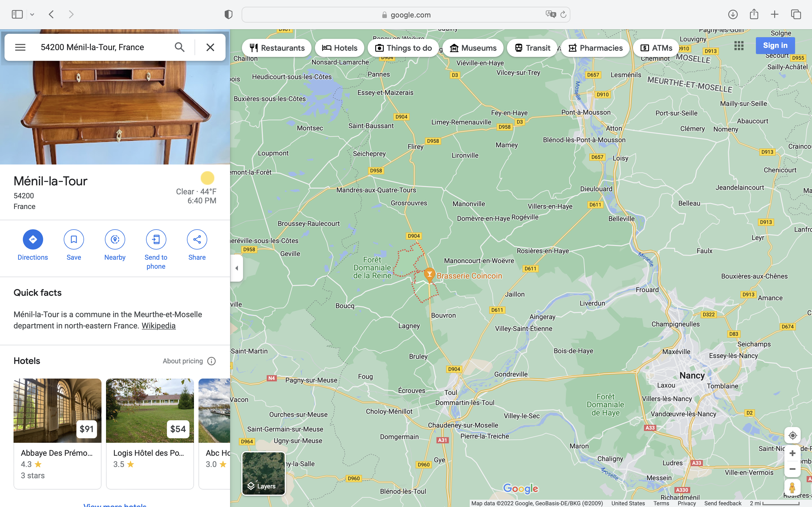The width and height of the screenshot is (812, 507).
Task: Toggle the Safari sidebar
Action: tap(17, 14)
